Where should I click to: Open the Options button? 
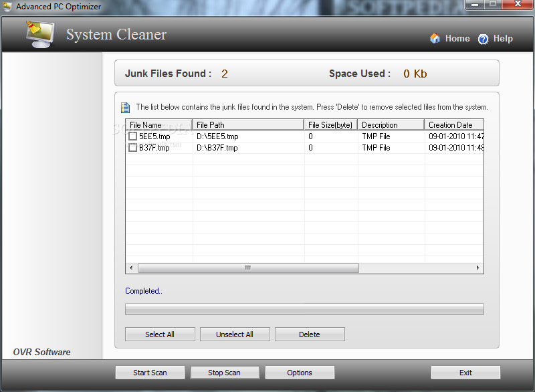pyautogui.click(x=300, y=373)
